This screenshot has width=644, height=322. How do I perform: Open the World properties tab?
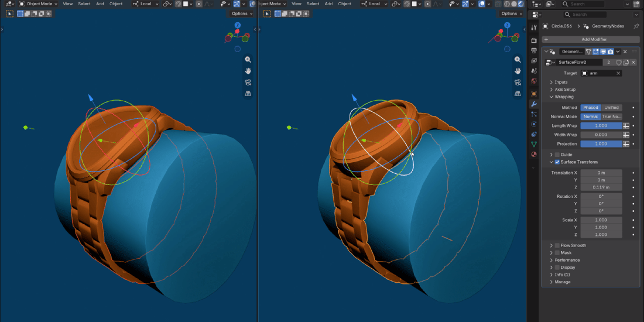534,81
